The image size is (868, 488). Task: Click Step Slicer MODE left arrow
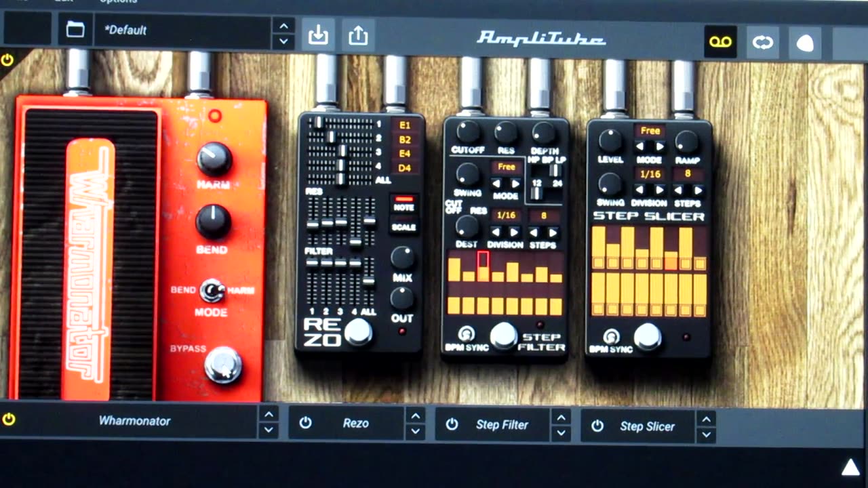tap(640, 146)
